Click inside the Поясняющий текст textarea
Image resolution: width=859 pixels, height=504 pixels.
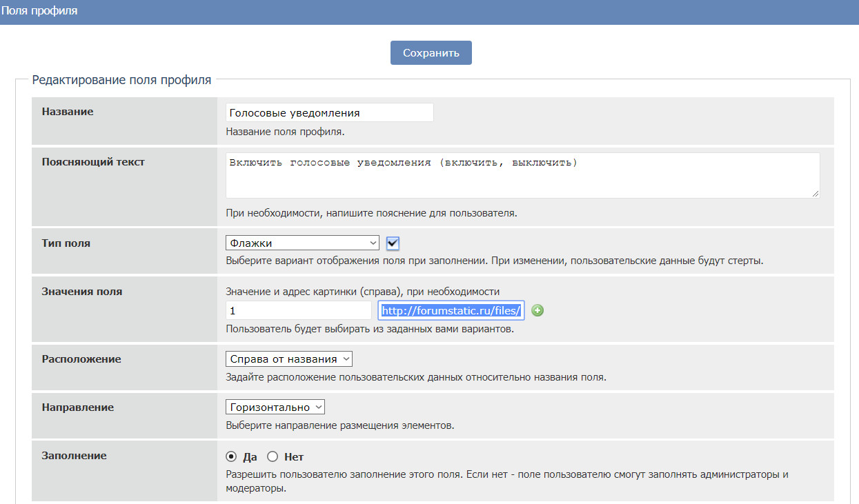click(522, 175)
